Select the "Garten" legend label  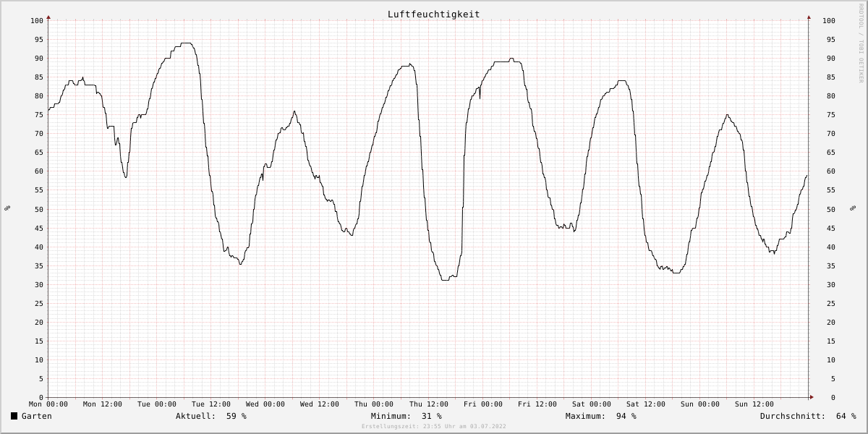click(37, 416)
